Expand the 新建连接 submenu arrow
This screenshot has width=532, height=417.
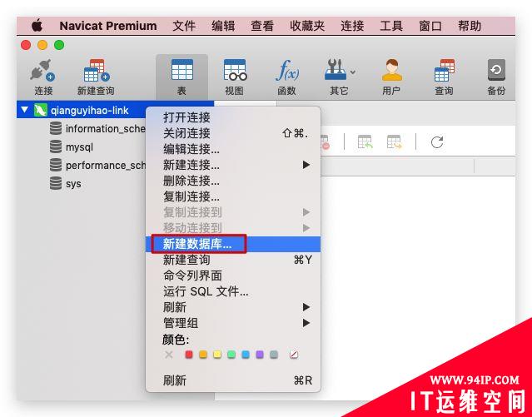(x=306, y=165)
